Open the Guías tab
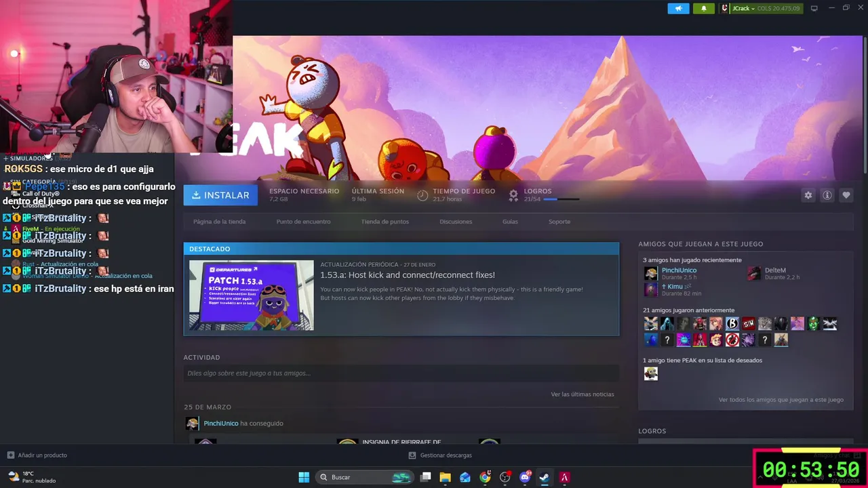Viewport: 868px width, 488px height. 510,222
